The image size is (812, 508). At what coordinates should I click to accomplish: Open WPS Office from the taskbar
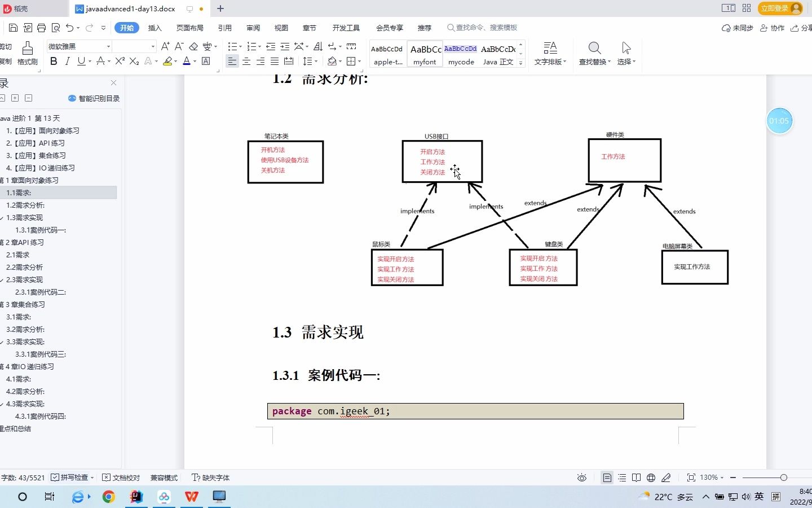192,497
